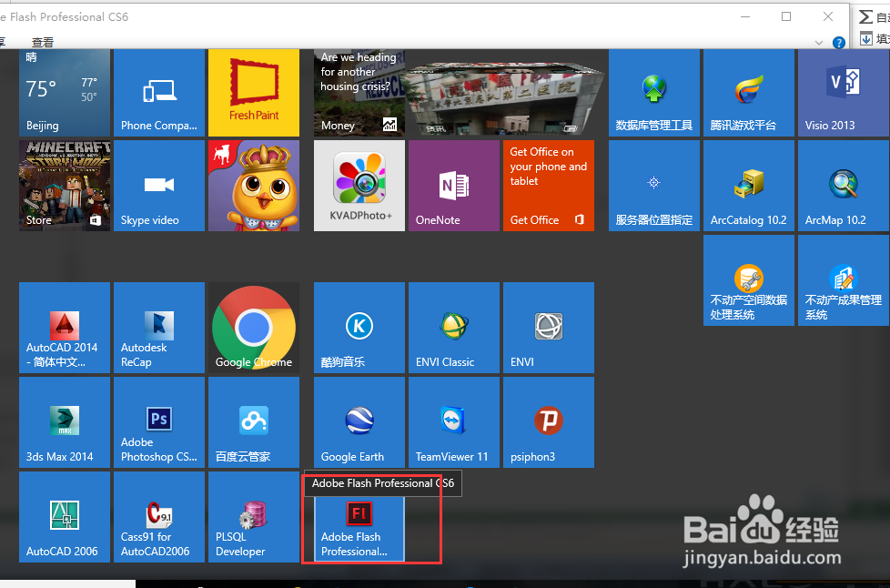
Task: Click the Sigma AutoSum icon at right
Action: [865, 17]
